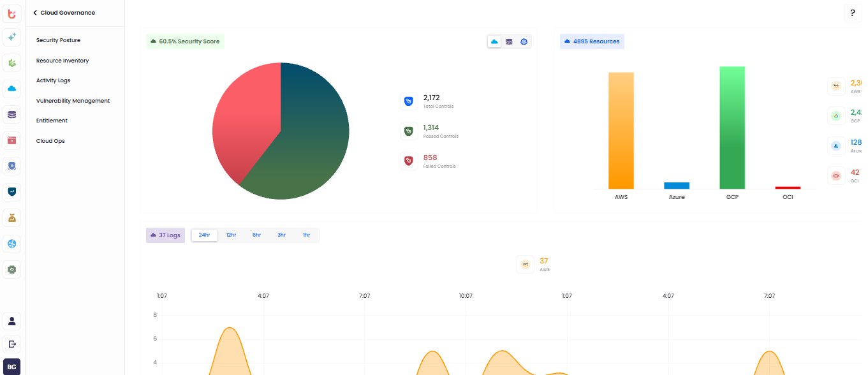Click the green GCP bar in chart
Image resolution: width=868 pixels, height=375 pixels.
click(732, 128)
